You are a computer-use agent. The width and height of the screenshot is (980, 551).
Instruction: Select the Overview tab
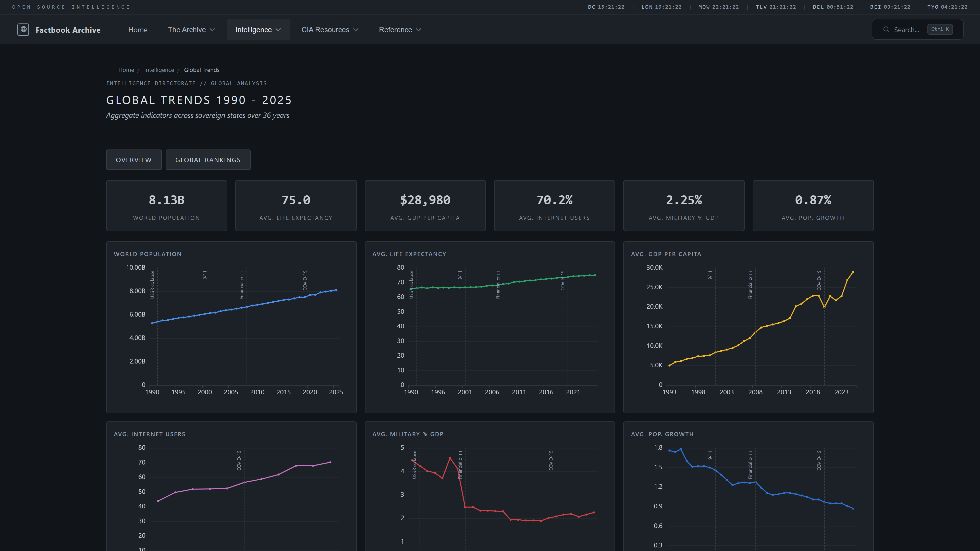133,160
